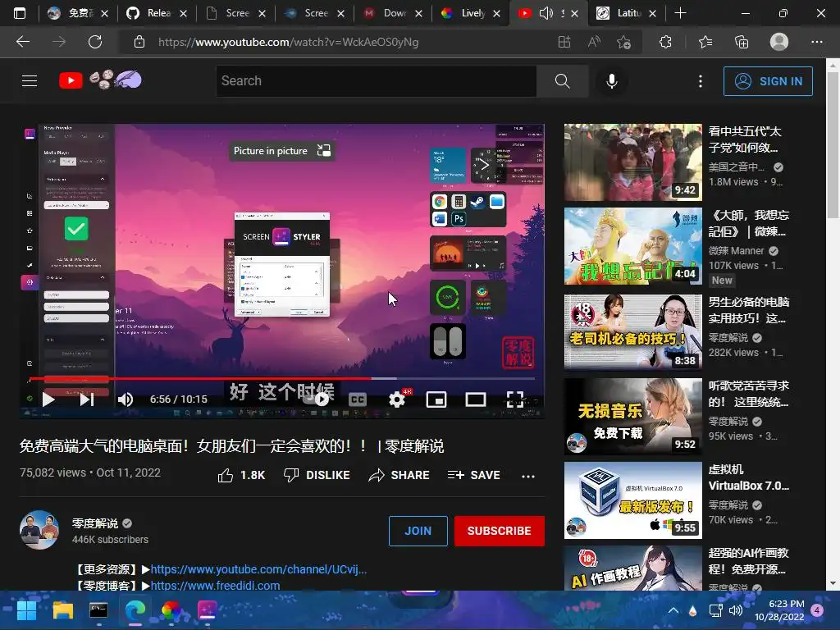
Task: Open 9:42 recommended video thumbnail
Action: click(632, 162)
